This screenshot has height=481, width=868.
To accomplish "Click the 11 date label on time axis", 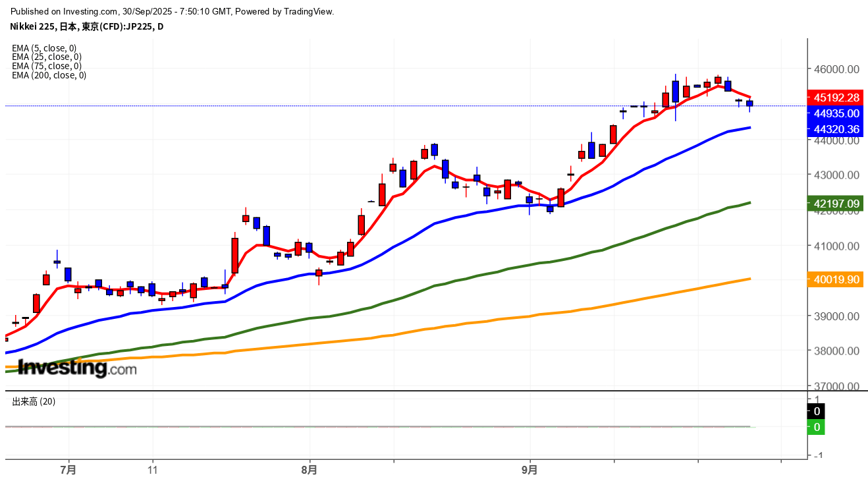I will pos(153,470).
